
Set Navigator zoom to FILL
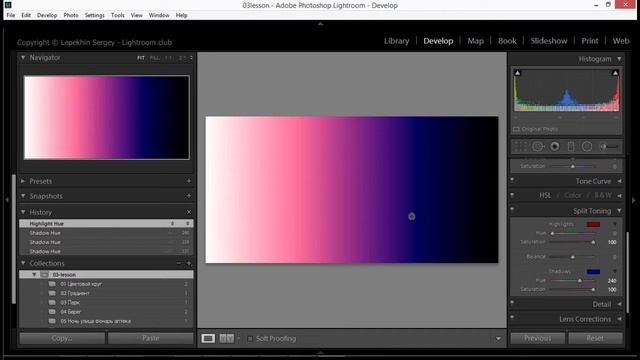click(154, 58)
